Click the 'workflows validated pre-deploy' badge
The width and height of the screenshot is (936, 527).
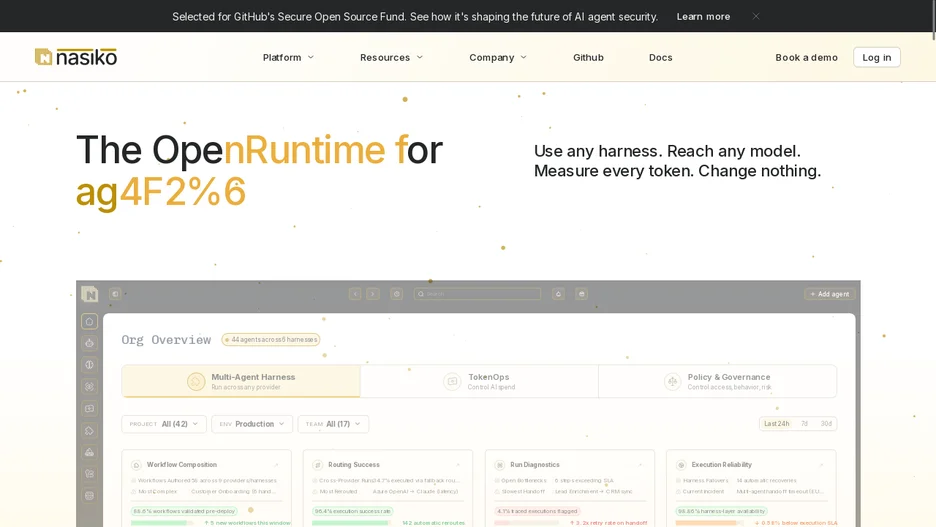pyautogui.click(x=184, y=511)
